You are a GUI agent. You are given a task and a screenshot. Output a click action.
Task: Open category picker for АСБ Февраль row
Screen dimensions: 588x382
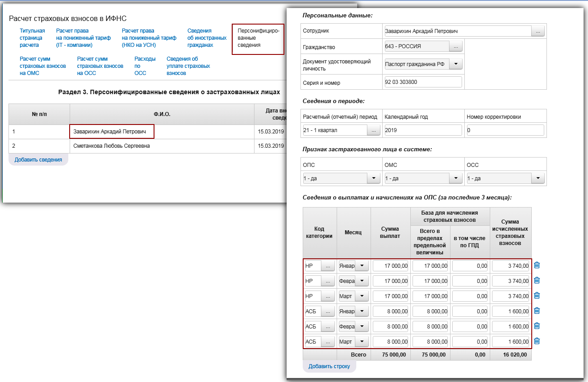(328, 327)
